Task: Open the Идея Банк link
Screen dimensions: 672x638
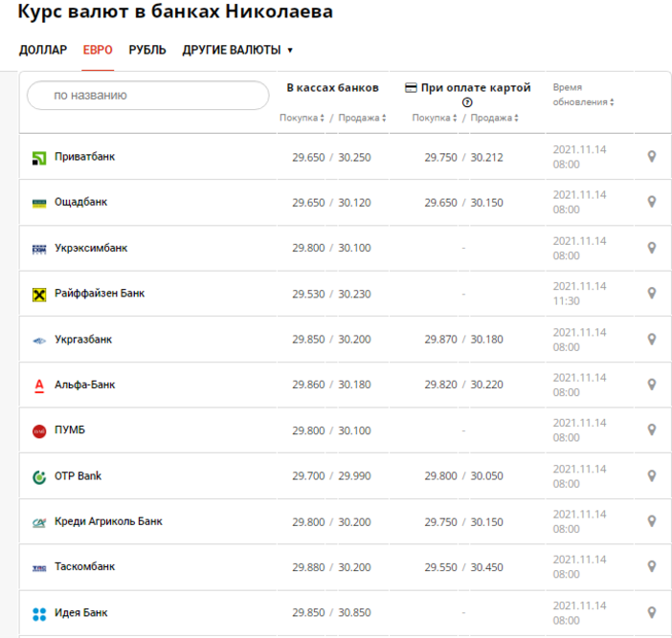Action: pos(80,613)
